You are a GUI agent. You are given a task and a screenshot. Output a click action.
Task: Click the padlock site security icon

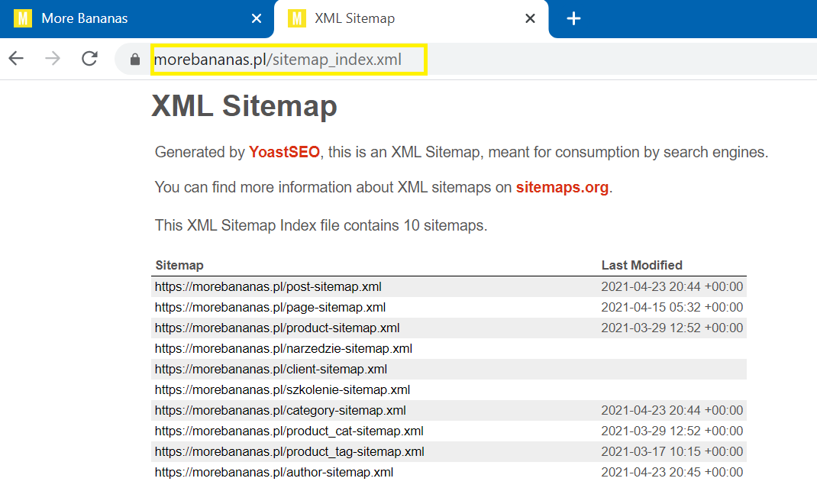tap(135, 60)
